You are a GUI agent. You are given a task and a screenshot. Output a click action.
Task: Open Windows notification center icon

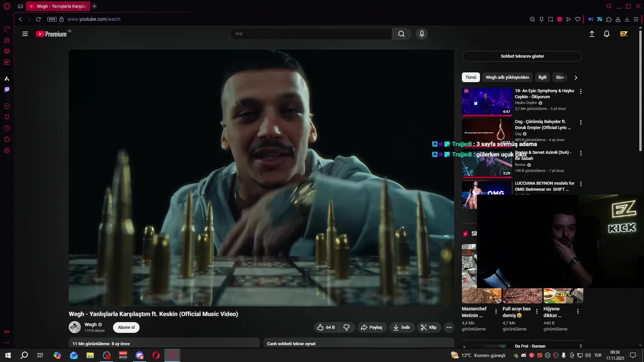coord(633,355)
